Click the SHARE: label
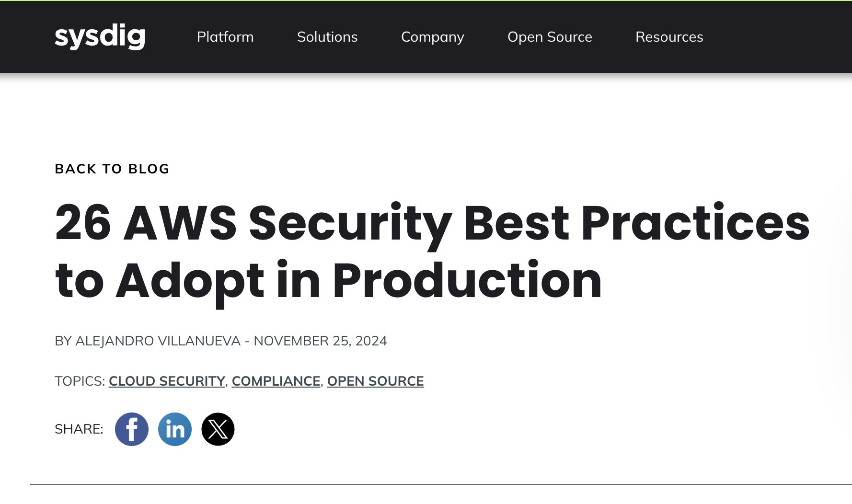Viewport: 852px width, 504px height. click(79, 429)
